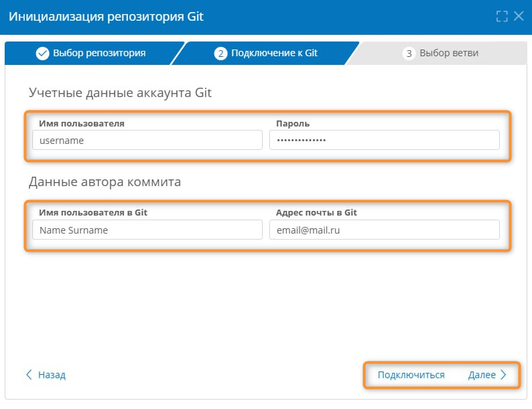This screenshot has height=409, width=532.
Task: Click the right chevron beside Далее
Action: click(503, 375)
